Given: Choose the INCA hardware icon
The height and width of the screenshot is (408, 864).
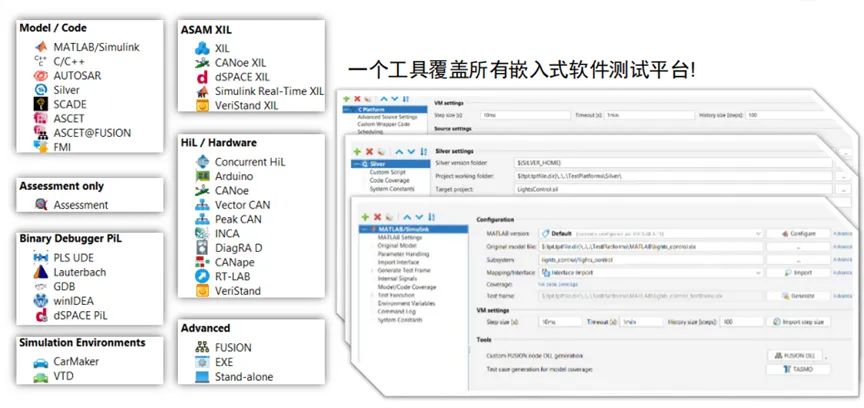Looking at the screenshot, I should point(203,234).
